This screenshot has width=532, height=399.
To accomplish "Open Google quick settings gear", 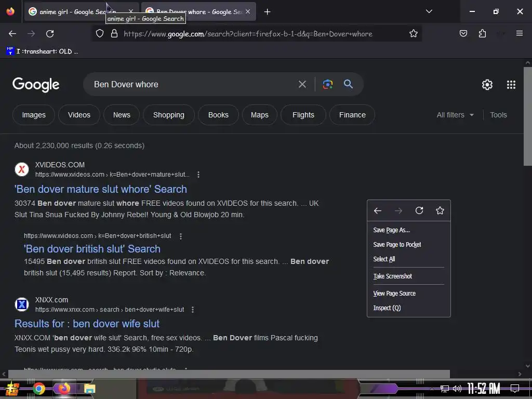I will [x=487, y=85].
